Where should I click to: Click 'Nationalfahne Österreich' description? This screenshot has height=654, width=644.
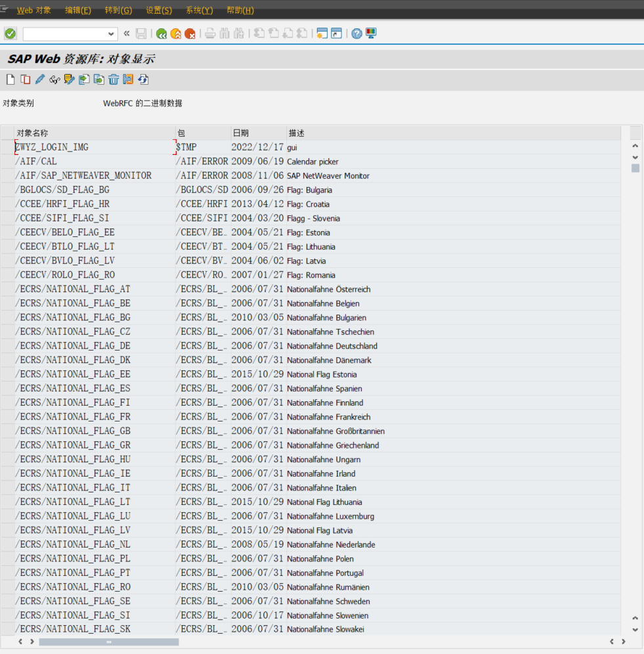coord(329,289)
